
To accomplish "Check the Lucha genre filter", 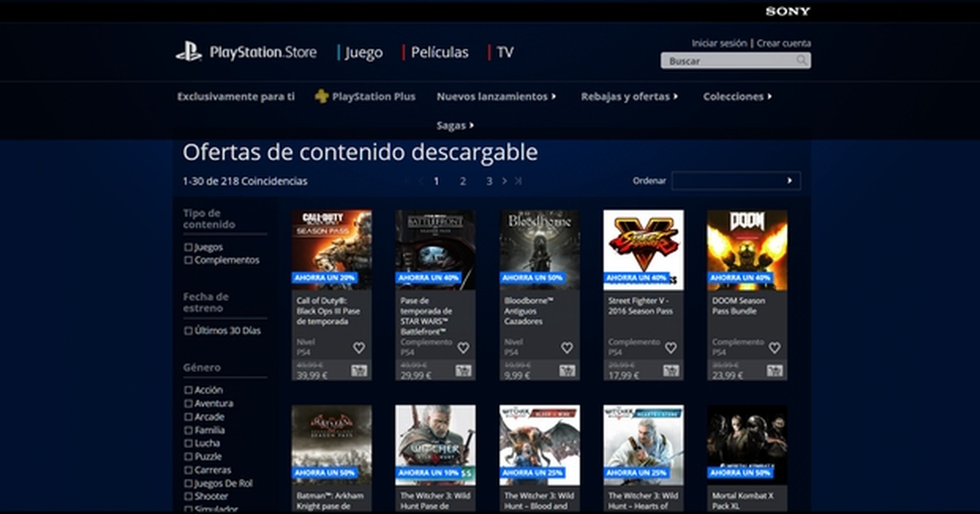I will click(x=188, y=443).
